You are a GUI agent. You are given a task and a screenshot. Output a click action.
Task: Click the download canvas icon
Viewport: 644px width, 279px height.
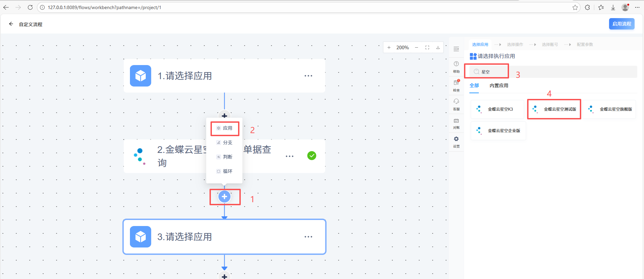point(438,48)
